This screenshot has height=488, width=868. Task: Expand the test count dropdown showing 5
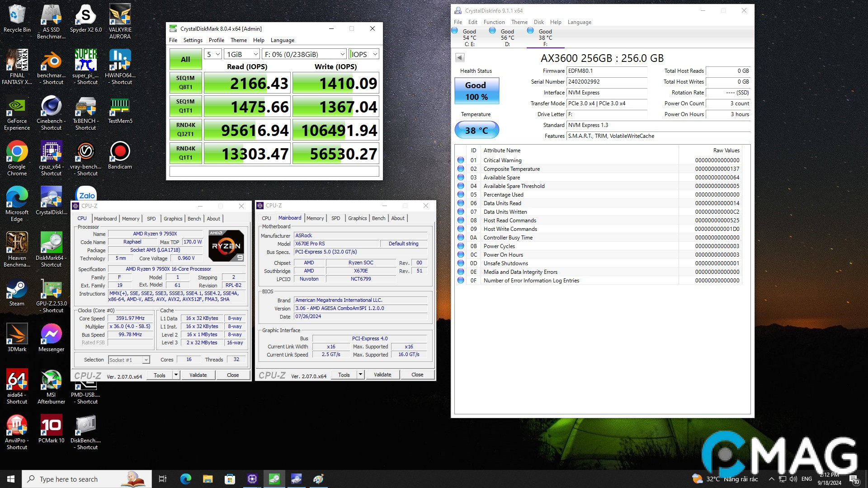click(213, 54)
